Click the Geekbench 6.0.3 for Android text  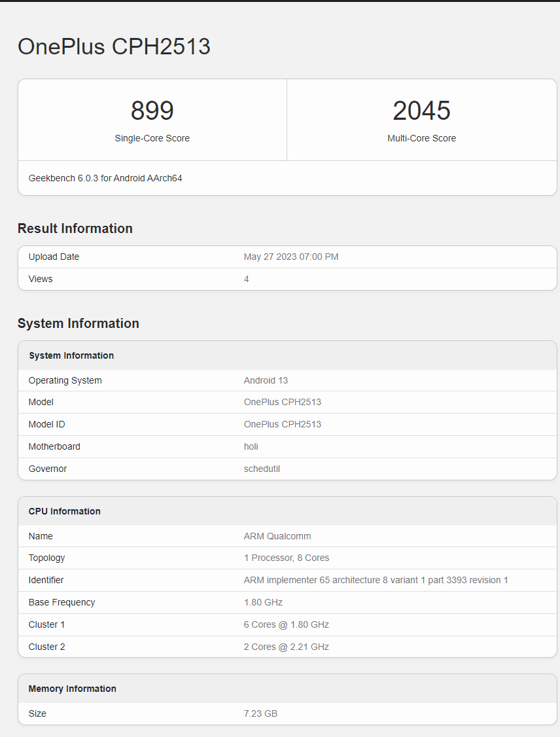(x=105, y=178)
